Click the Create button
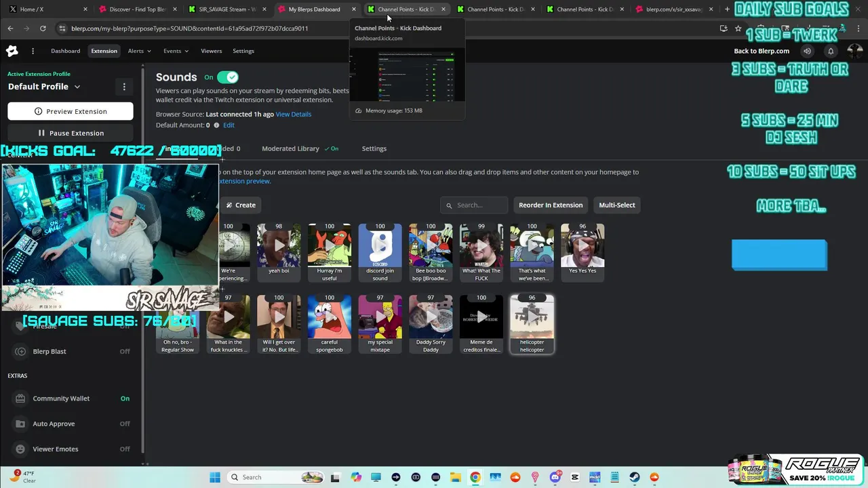This screenshot has height=488, width=868. [241, 205]
